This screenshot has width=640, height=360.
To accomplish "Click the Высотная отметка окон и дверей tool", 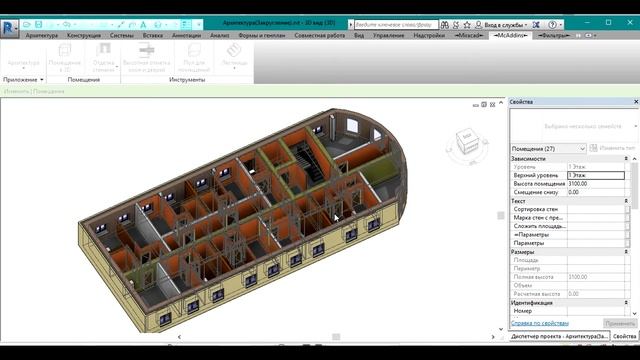I will 147,58.
